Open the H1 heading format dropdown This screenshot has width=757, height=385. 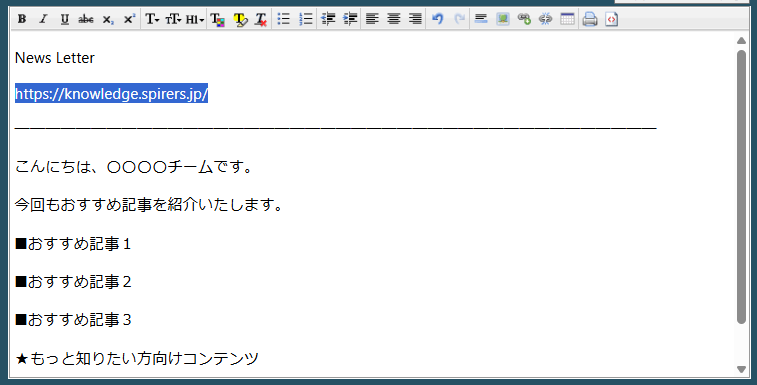click(195, 19)
